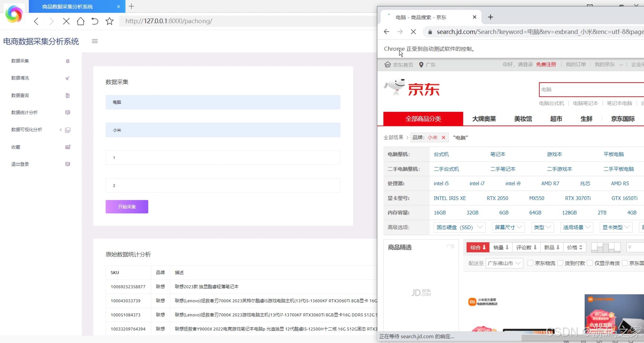Open the 免费注册 registration link
This screenshot has width=644, height=343.
pyautogui.click(x=546, y=64)
